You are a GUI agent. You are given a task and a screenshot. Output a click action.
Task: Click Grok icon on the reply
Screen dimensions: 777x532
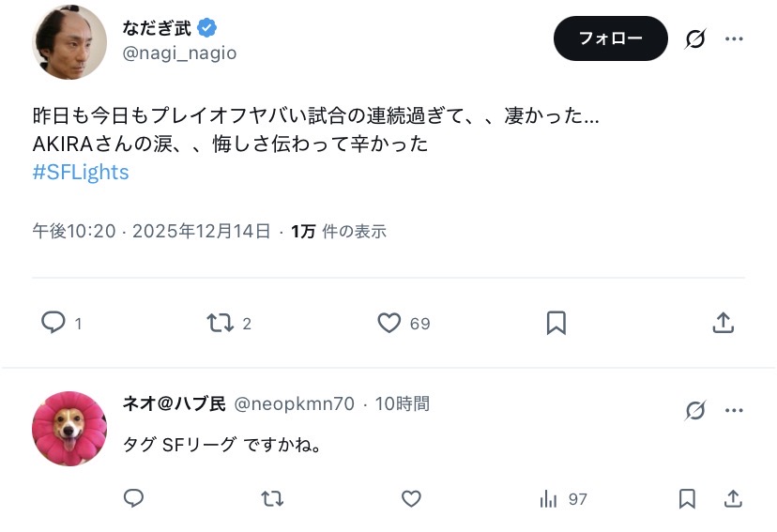tap(695, 410)
